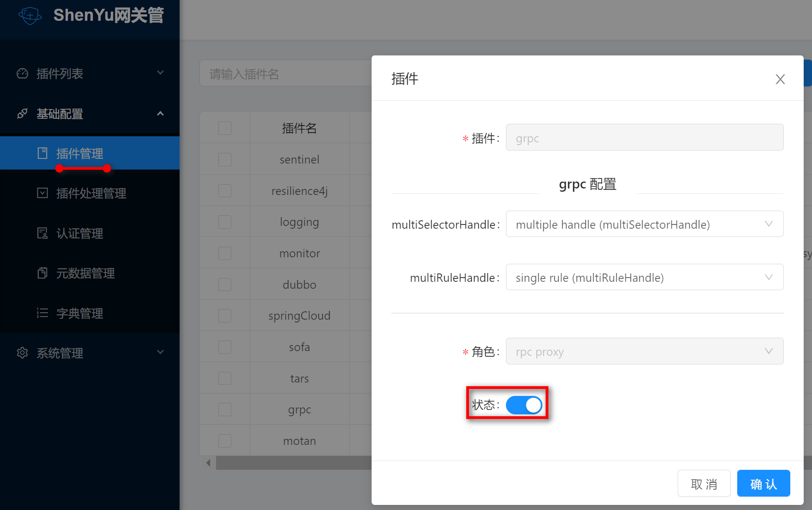This screenshot has height=510, width=812.
Task: Click the clipboard icon next to 元数据管理
Action: pyautogui.click(x=42, y=273)
